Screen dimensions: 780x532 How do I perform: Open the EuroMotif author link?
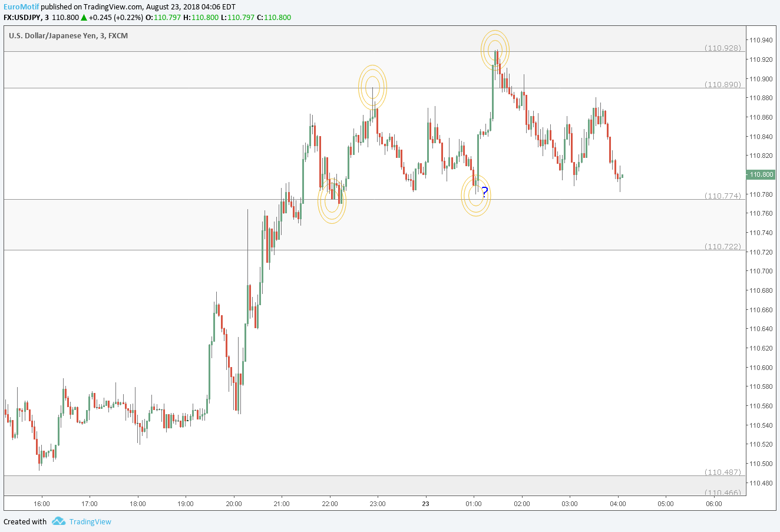tap(21, 6)
